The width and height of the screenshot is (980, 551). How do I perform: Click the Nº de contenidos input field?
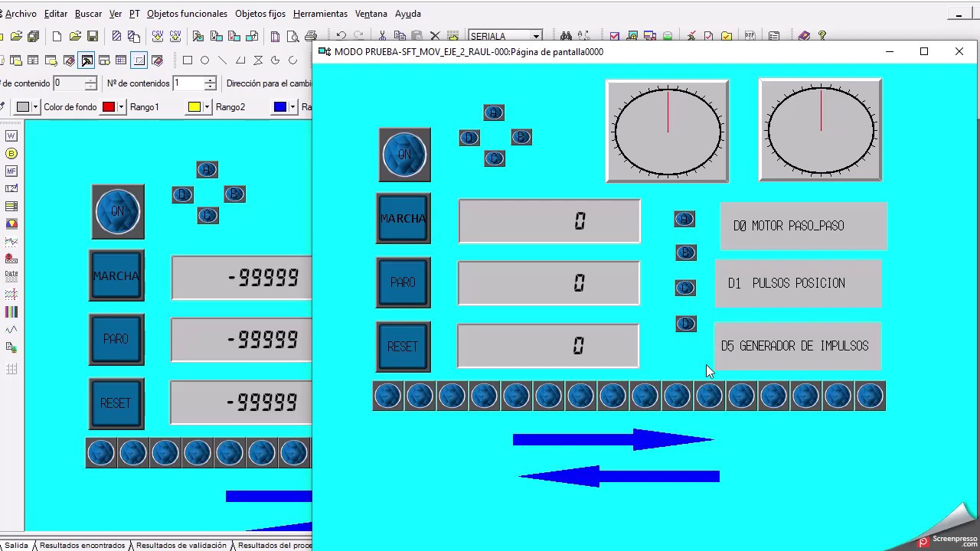pos(188,83)
